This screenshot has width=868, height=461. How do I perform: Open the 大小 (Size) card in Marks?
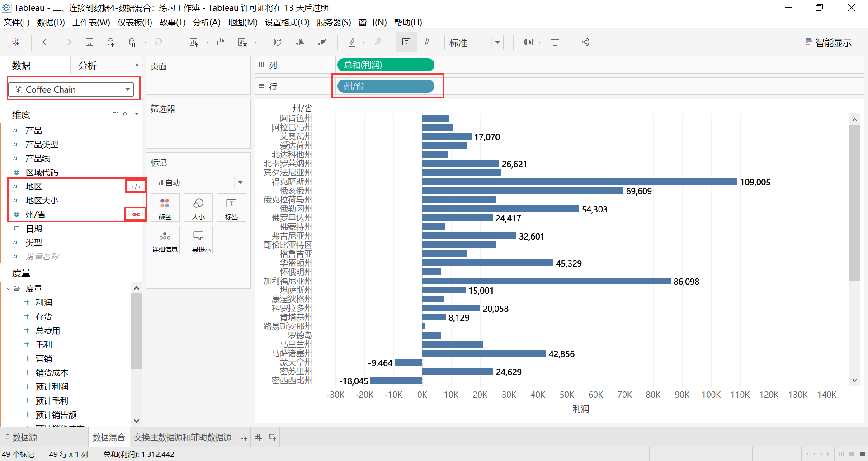[198, 208]
